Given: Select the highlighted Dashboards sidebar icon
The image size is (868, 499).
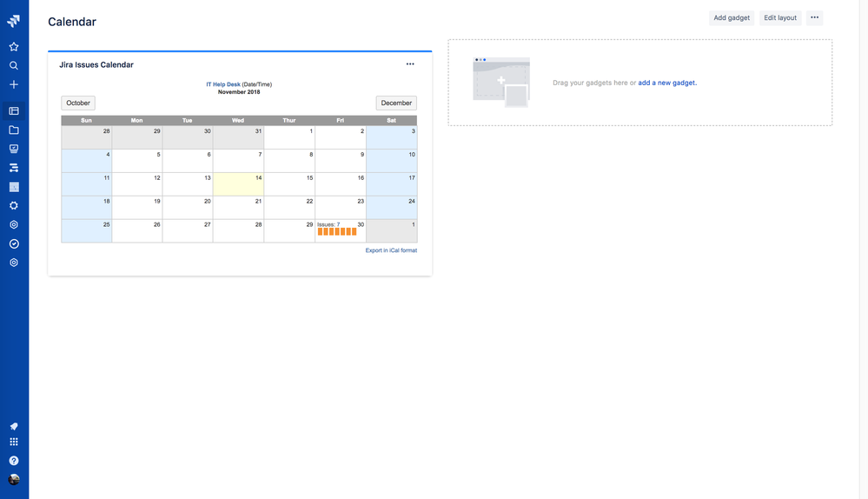Looking at the screenshot, I should coord(14,110).
